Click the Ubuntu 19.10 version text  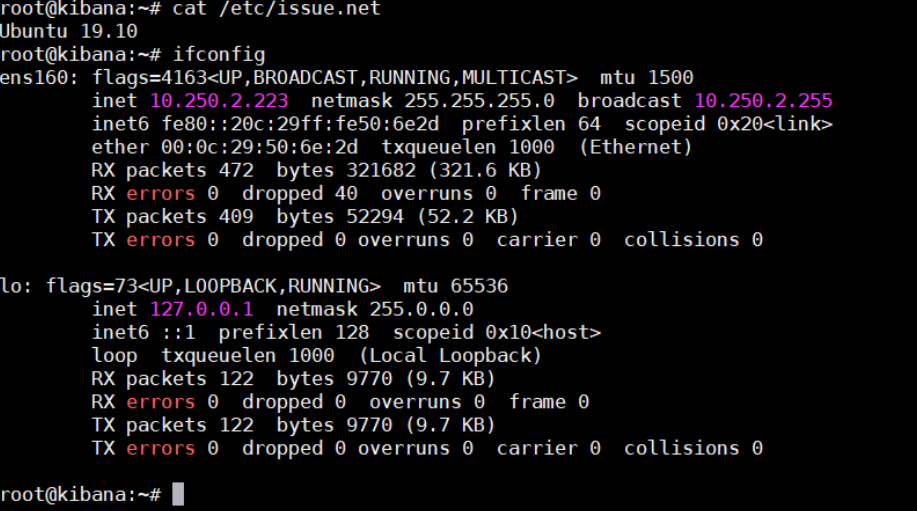[69, 31]
